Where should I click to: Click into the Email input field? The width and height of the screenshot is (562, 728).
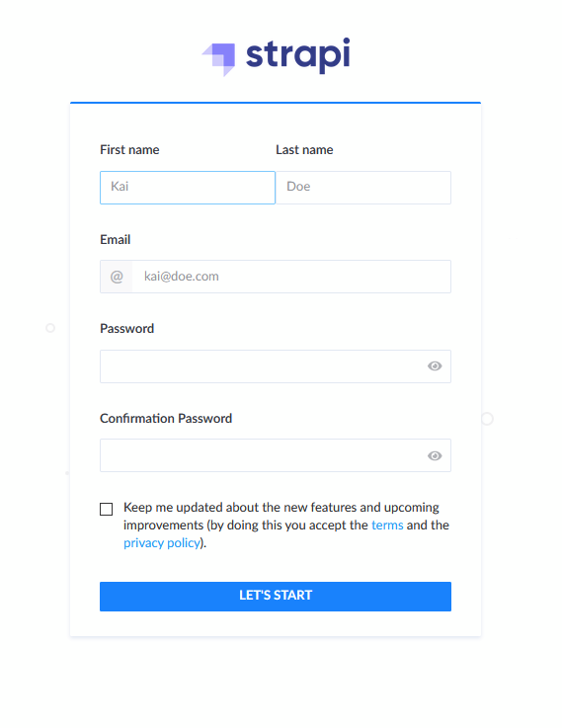coord(291,277)
